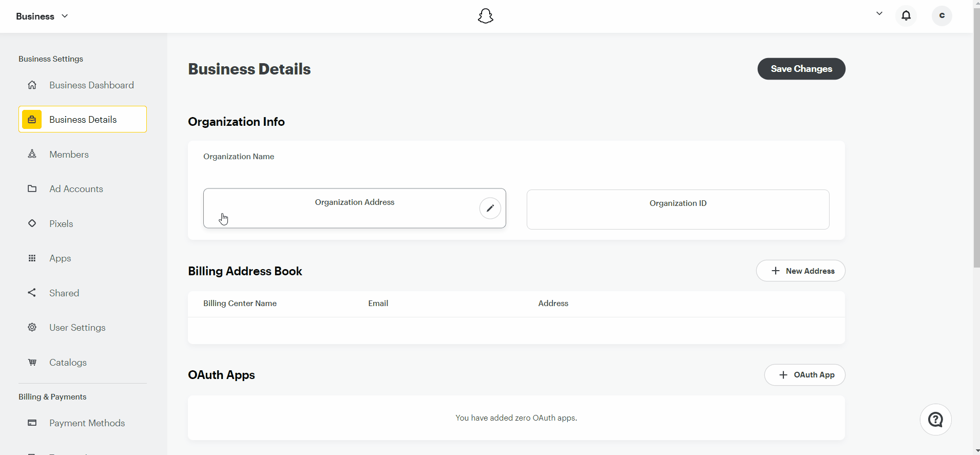Image resolution: width=980 pixels, height=455 pixels.
Task: Click the plus icon on New Address
Action: pyautogui.click(x=775, y=271)
